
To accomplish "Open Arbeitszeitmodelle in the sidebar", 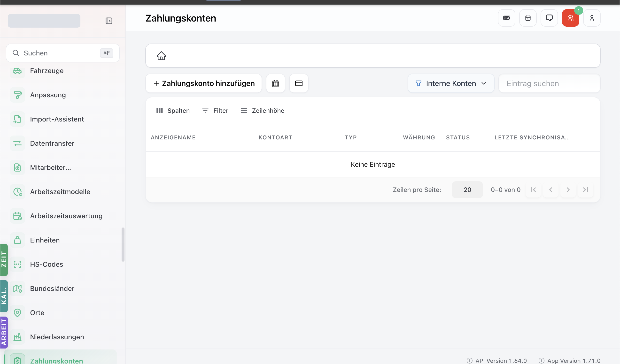I will pyautogui.click(x=60, y=192).
